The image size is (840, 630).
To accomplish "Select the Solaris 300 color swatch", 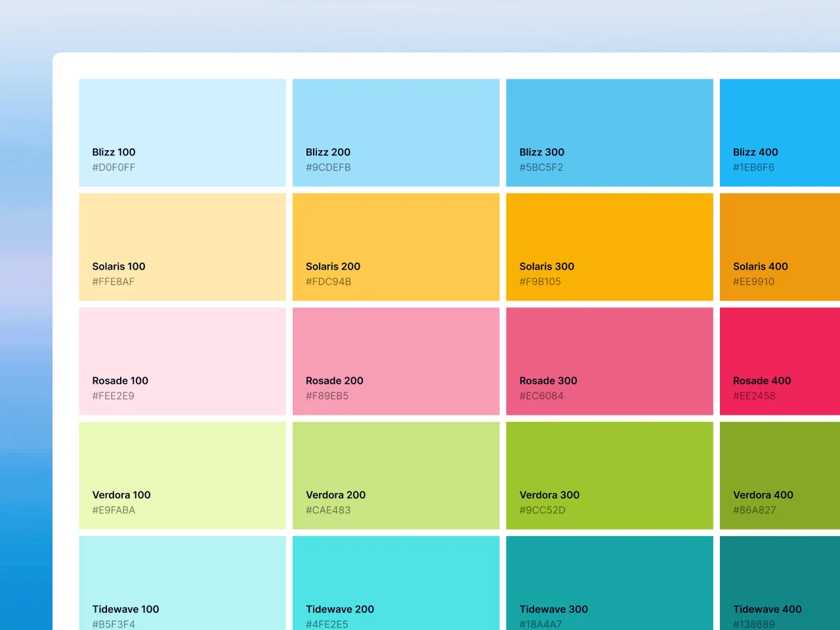I will [610, 247].
